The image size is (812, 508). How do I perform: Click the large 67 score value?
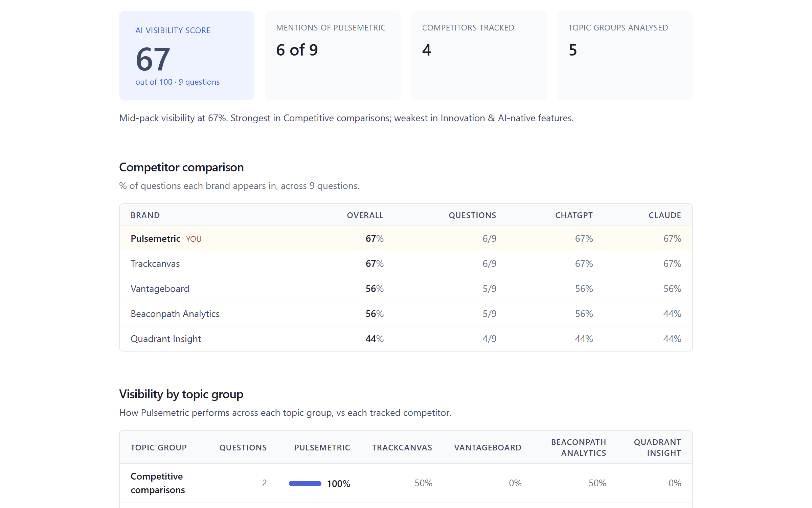(153, 60)
